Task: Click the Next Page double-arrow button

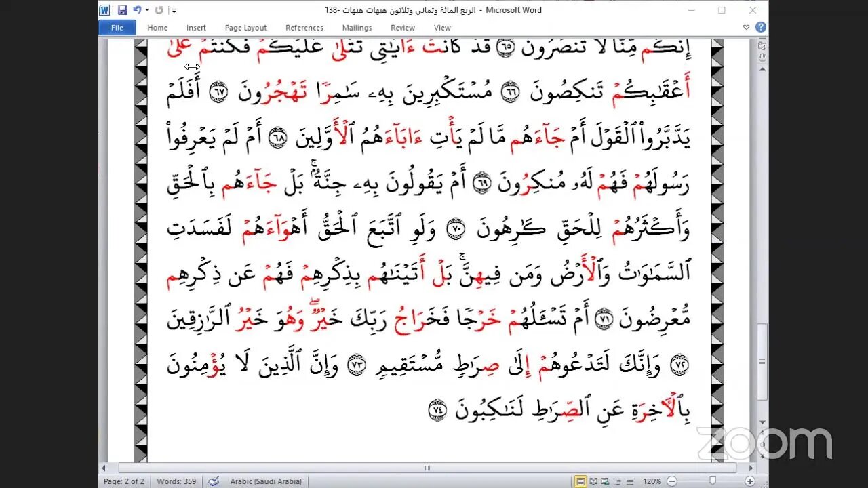Action: [x=763, y=455]
